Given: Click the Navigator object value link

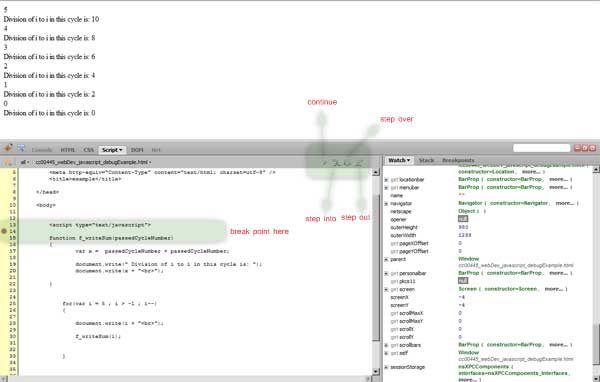Looking at the screenshot, I should [518, 203].
